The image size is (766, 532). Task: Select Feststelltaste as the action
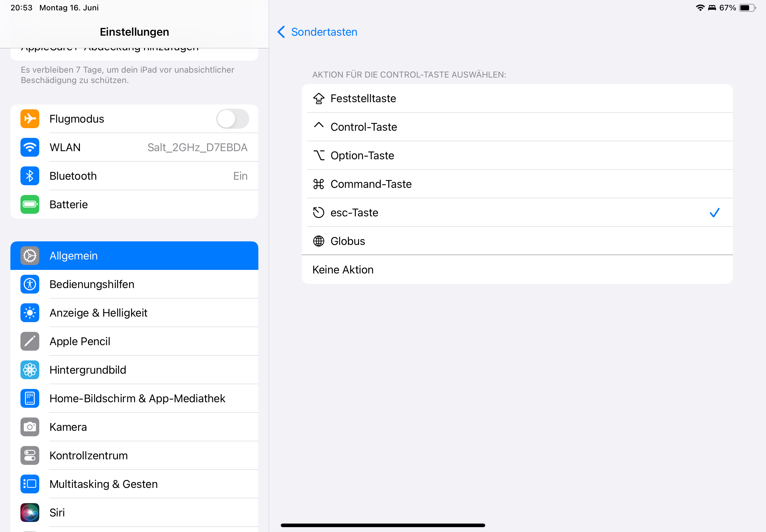click(x=363, y=98)
